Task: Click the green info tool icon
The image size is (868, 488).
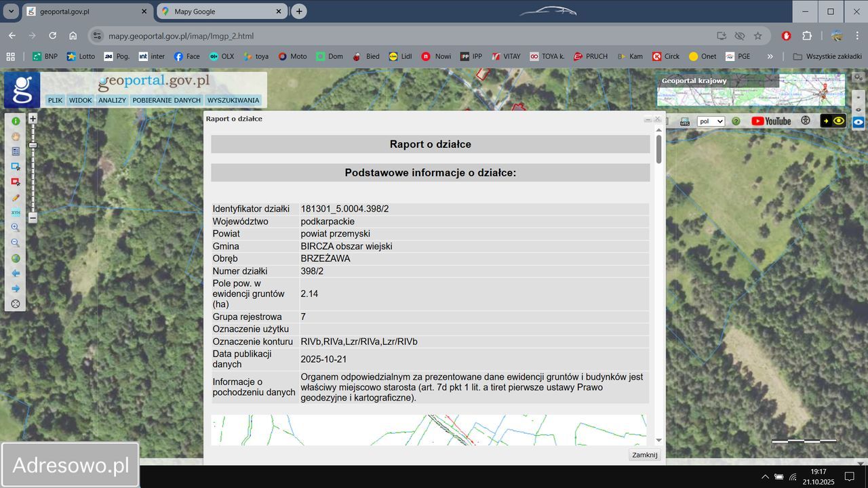Action: [x=16, y=121]
